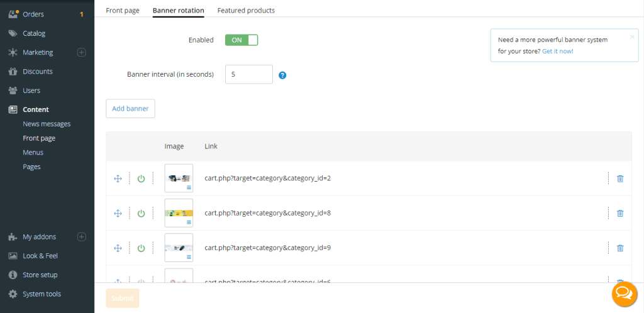The height and width of the screenshot is (313, 644).
Task: Open the orange live chat bubble
Action: tap(625, 294)
